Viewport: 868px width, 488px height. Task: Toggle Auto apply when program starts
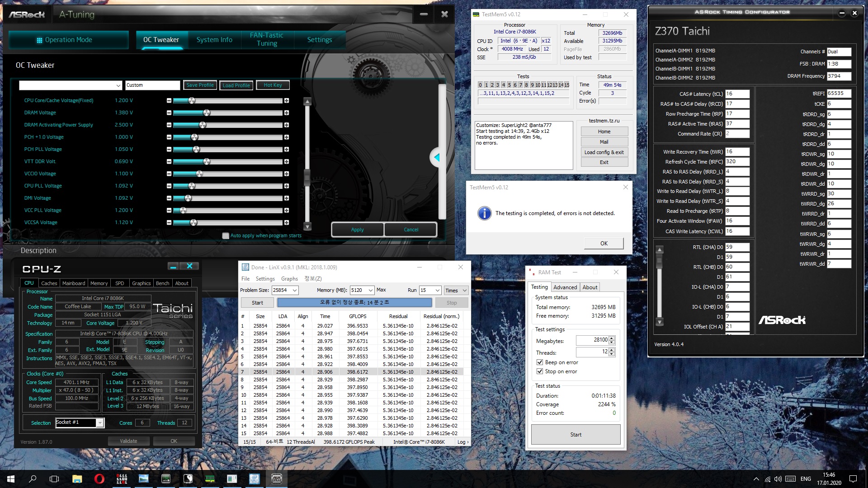click(x=226, y=236)
